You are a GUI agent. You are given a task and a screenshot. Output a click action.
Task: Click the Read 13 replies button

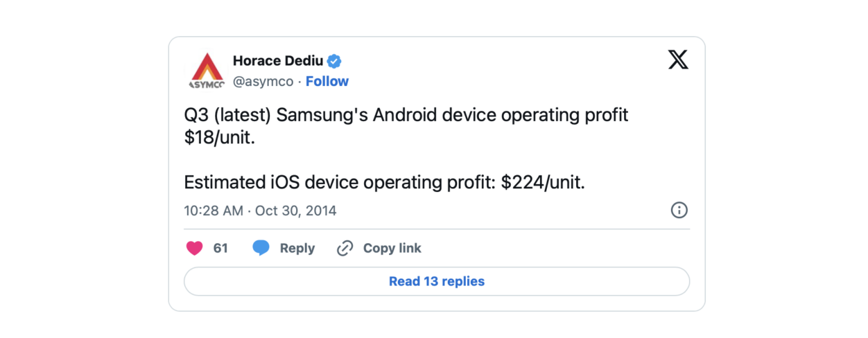[x=437, y=281]
